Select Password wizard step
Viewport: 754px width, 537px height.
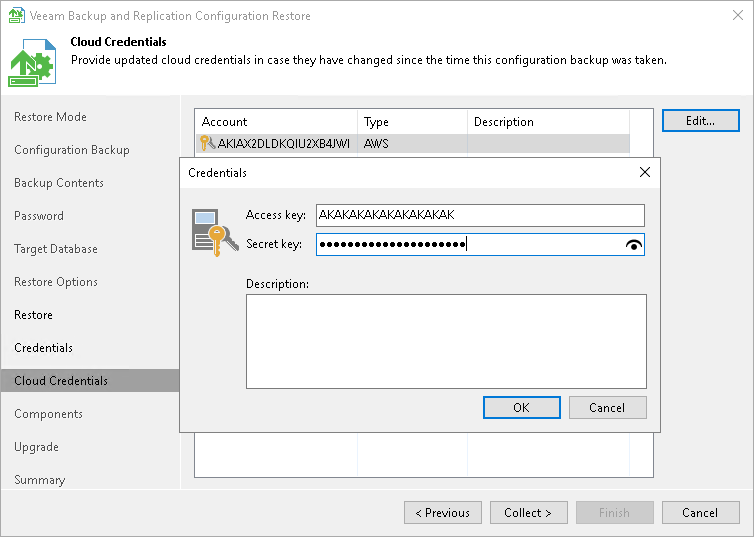point(39,216)
